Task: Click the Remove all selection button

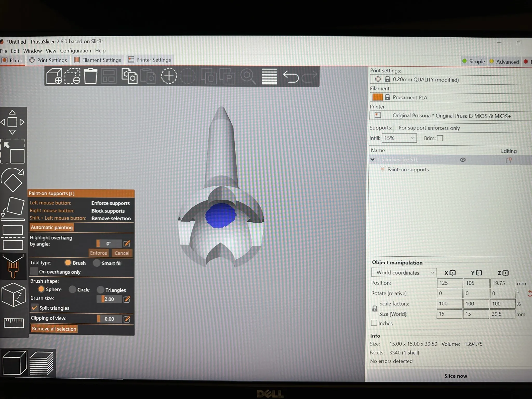Action: click(54, 329)
